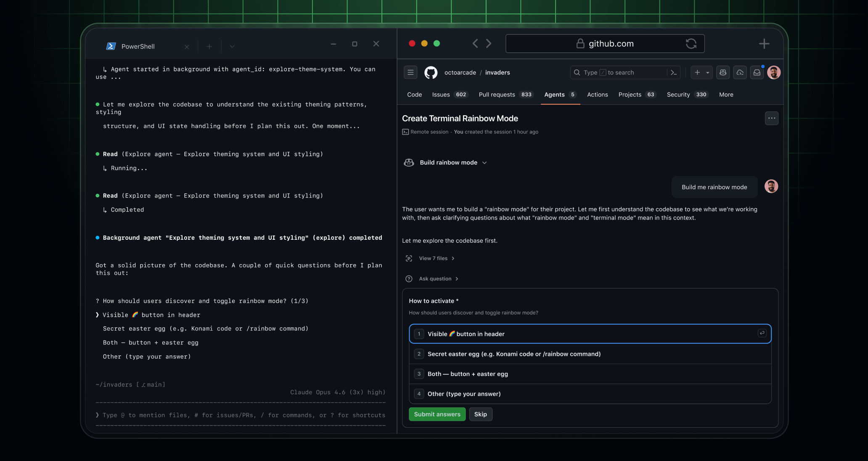Click Submit answers button
The height and width of the screenshot is (461, 868).
click(437, 414)
